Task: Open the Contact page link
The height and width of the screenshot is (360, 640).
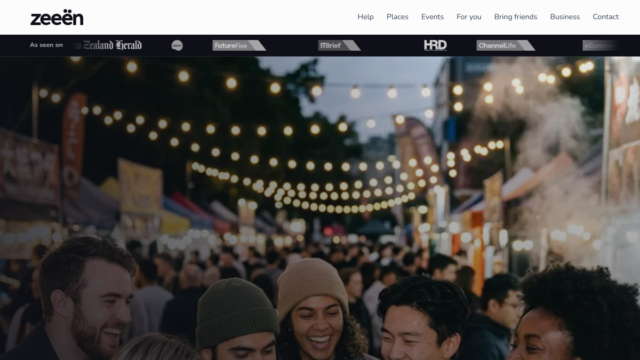Action: [605, 17]
